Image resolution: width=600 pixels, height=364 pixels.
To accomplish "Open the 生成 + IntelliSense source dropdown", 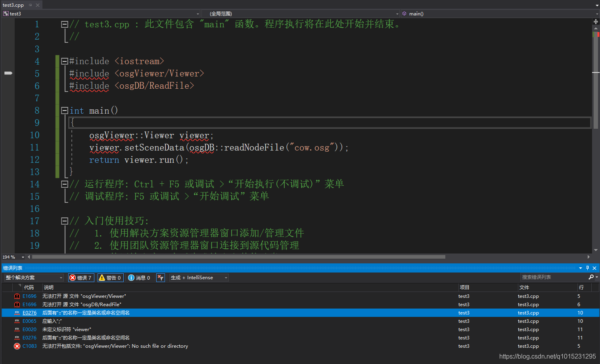I will 199,278.
